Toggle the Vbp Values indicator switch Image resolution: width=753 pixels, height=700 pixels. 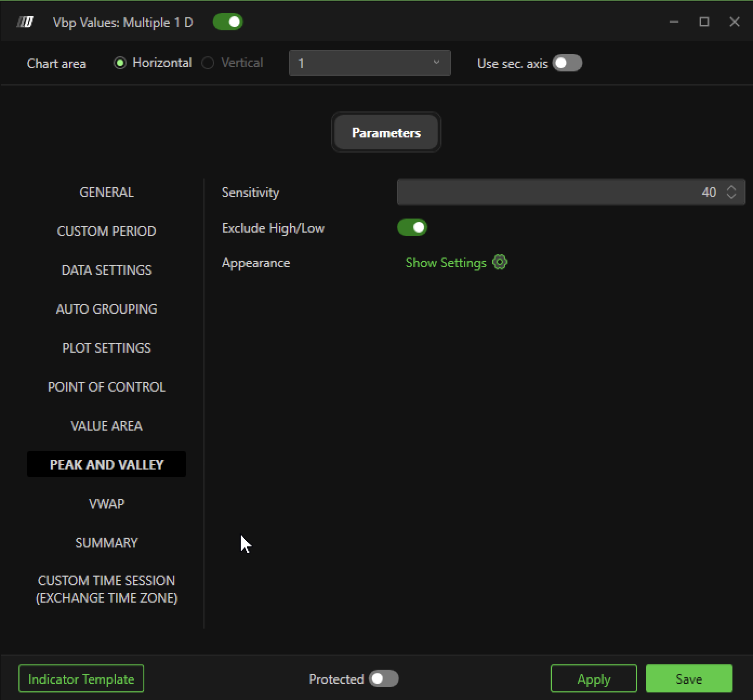click(x=228, y=22)
